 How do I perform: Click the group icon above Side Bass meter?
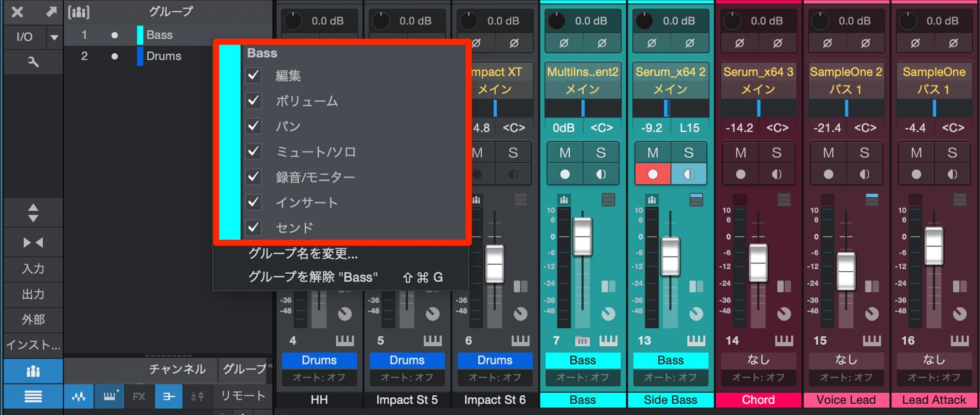(652, 200)
